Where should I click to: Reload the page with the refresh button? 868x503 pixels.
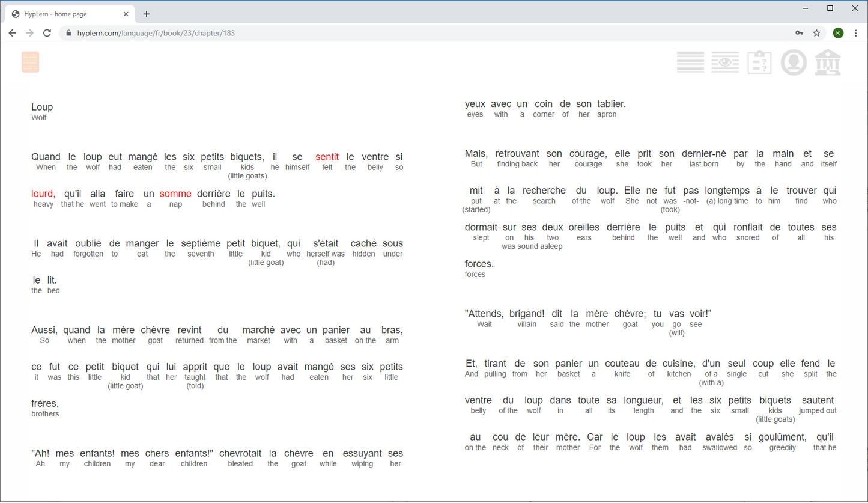pyautogui.click(x=47, y=33)
